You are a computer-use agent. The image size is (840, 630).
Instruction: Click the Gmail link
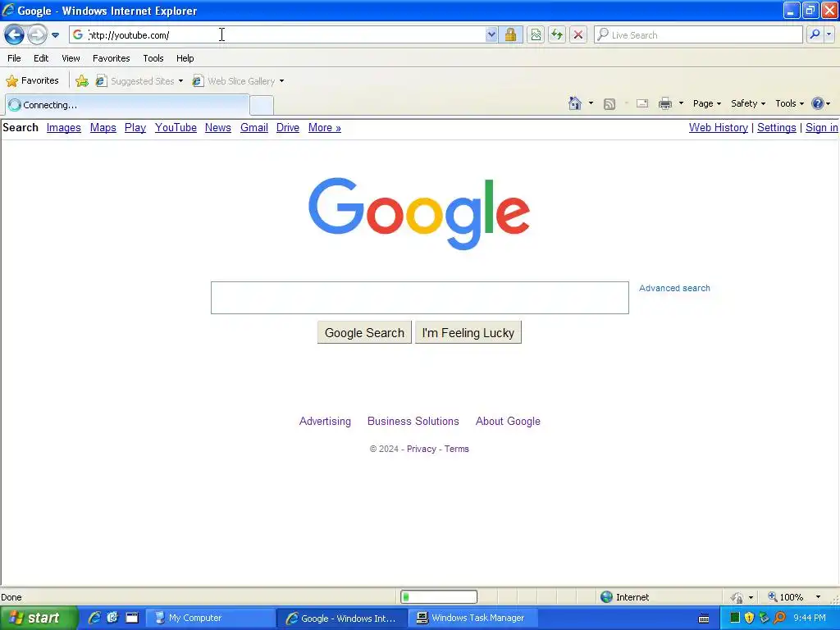pyautogui.click(x=254, y=127)
